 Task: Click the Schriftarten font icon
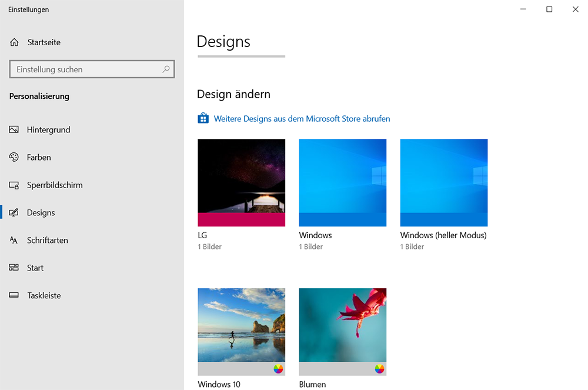click(14, 240)
